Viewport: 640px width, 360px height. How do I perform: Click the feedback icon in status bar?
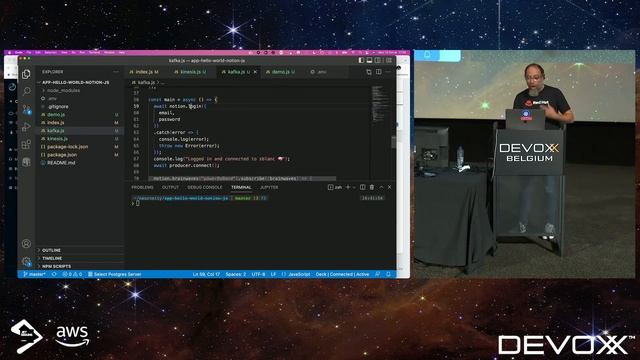(378, 274)
